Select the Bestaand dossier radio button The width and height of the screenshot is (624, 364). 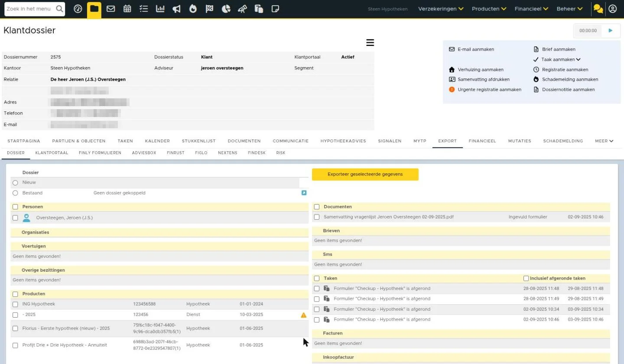[15, 193]
